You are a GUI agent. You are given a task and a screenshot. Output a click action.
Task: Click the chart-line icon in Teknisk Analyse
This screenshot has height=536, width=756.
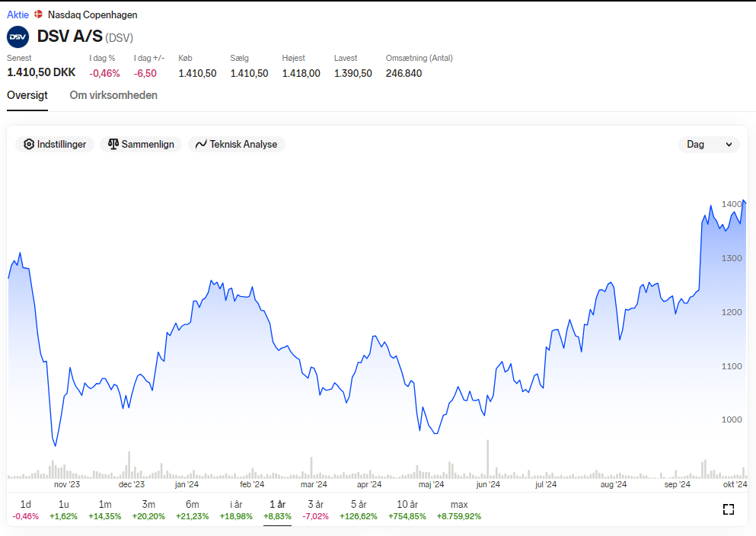pos(201,144)
